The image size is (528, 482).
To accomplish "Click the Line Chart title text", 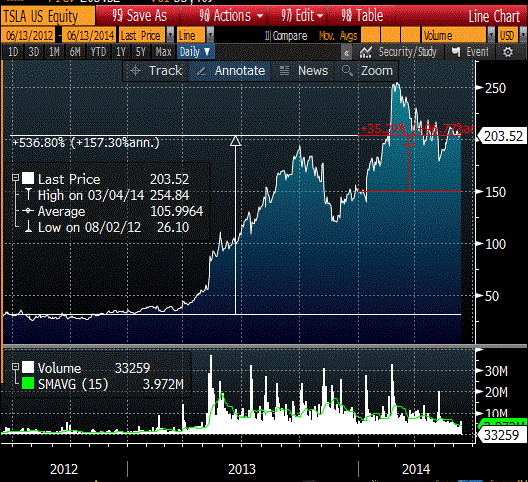I will pos(494,16).
